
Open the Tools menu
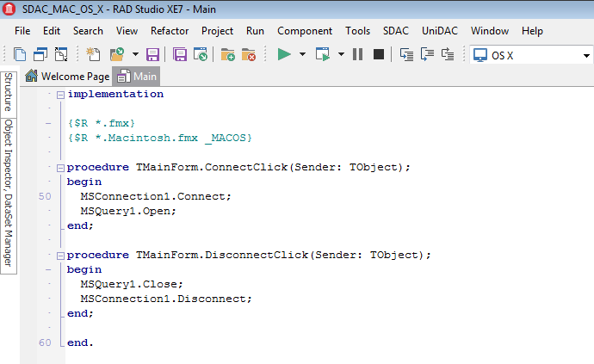point(357,31)
